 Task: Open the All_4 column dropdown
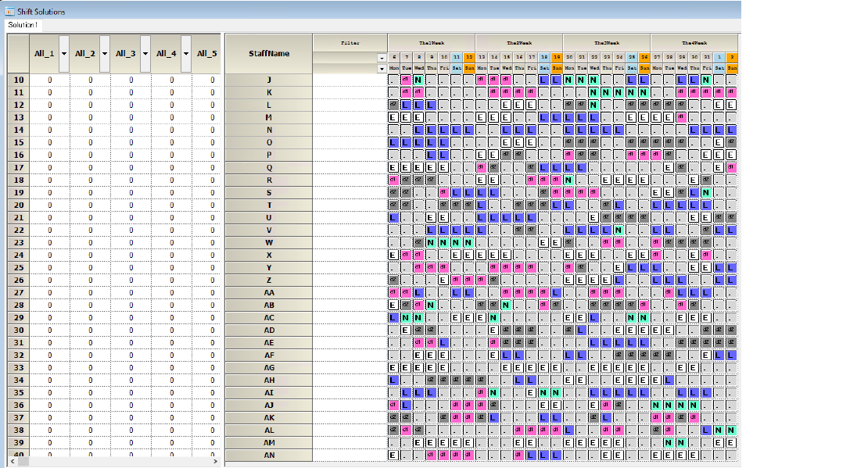[x=186, y=54]
